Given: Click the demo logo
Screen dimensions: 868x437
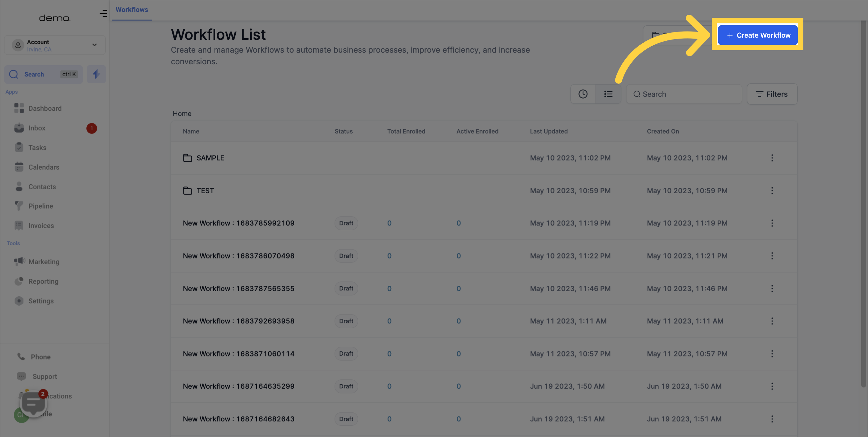Looking at the screenshot, I should (x=54, y=18).
